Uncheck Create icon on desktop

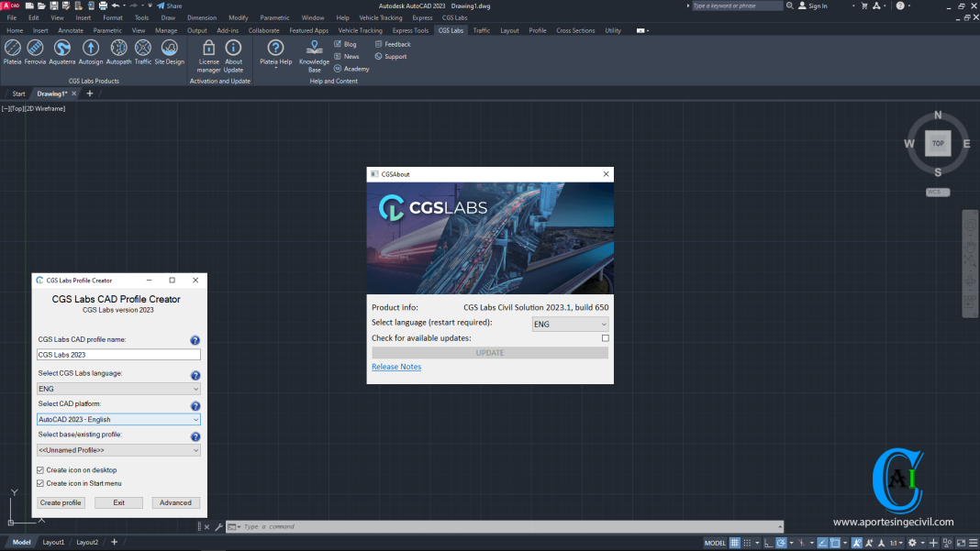39,470
